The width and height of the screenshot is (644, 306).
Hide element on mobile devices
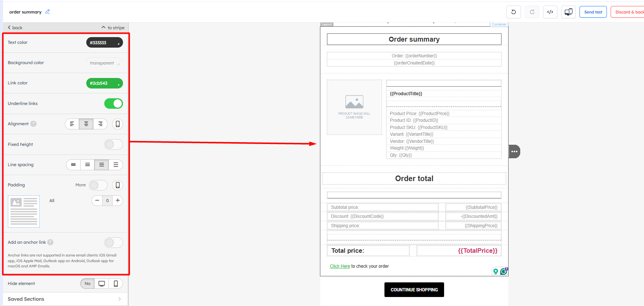pyautogui.click(x=116, y=283)
